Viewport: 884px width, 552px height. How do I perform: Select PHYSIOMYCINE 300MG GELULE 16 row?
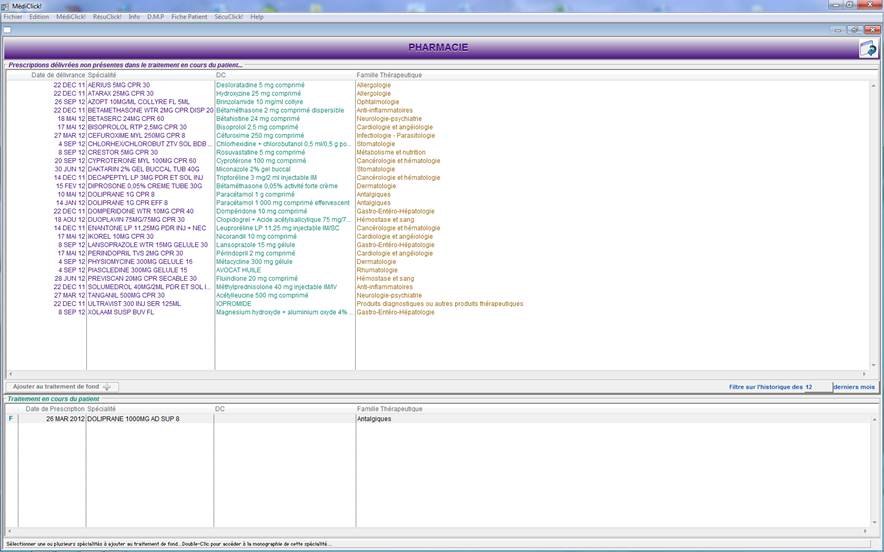click(437, 262)
